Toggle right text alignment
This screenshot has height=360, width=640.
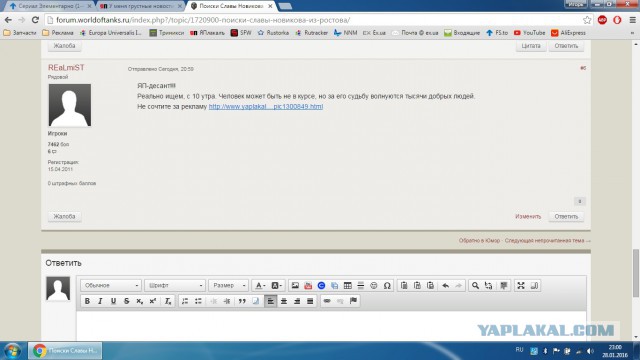coord(297,301)
